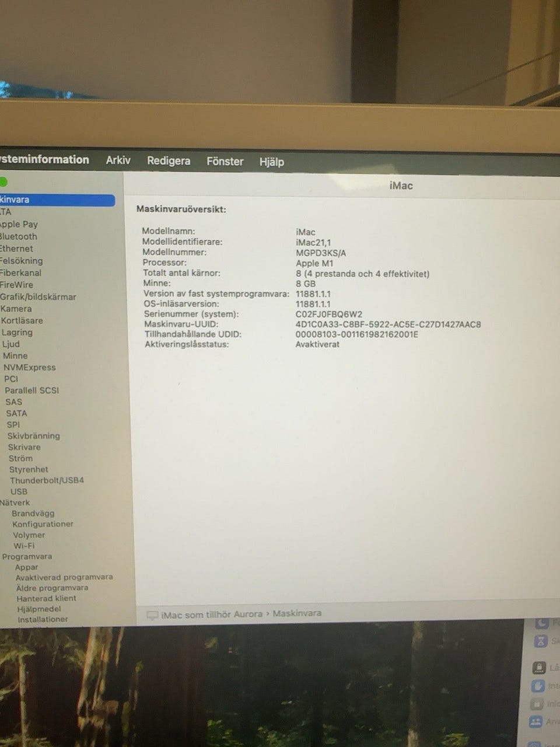
Task: Select Lagring in sidebar
Action: 17,332
